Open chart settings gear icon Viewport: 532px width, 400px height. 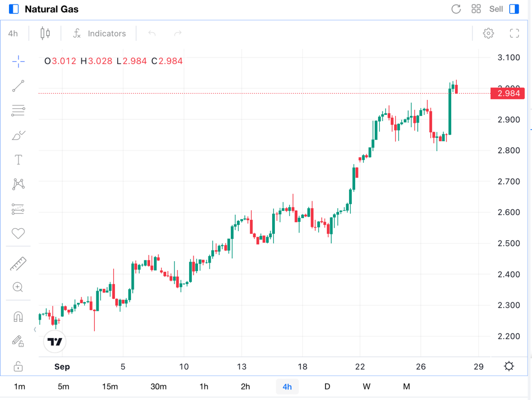[488, 33]
